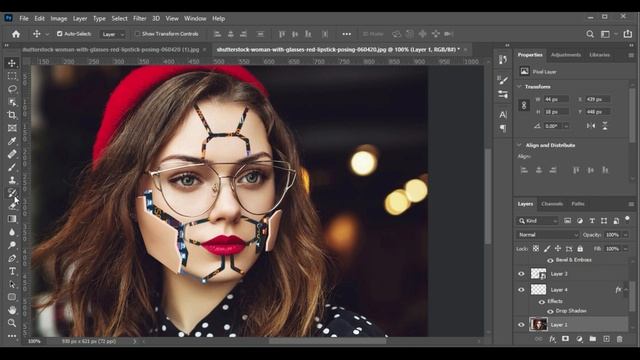This screenshot has width=640, height=360.
Task: Select the Crop tool
Action: pyautogui.click(x=12, y=115)
